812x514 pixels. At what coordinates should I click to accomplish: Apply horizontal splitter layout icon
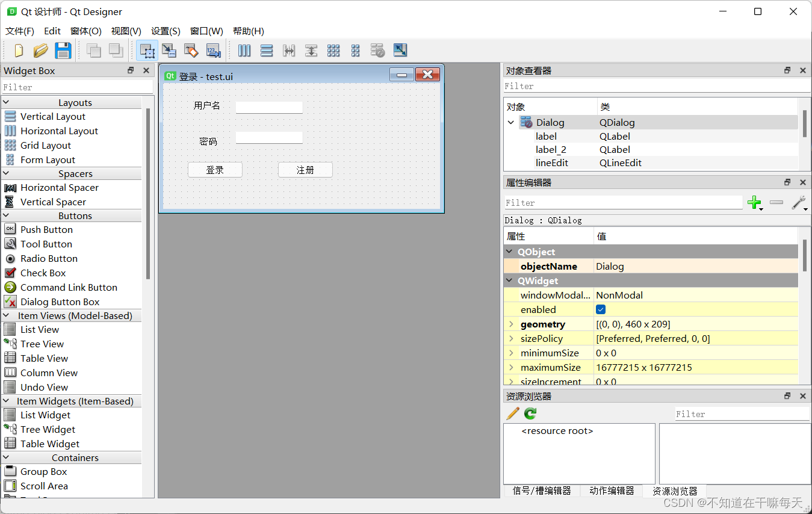289,51
